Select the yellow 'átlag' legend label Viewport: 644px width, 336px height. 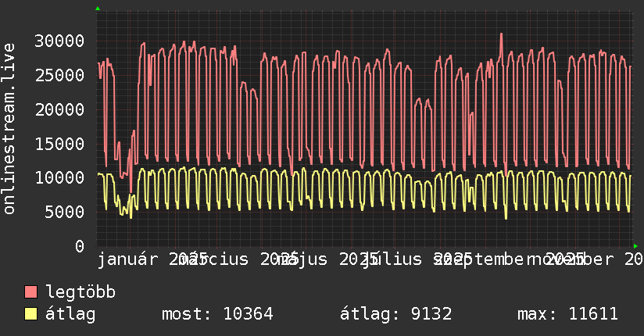[x=70, y=313]
